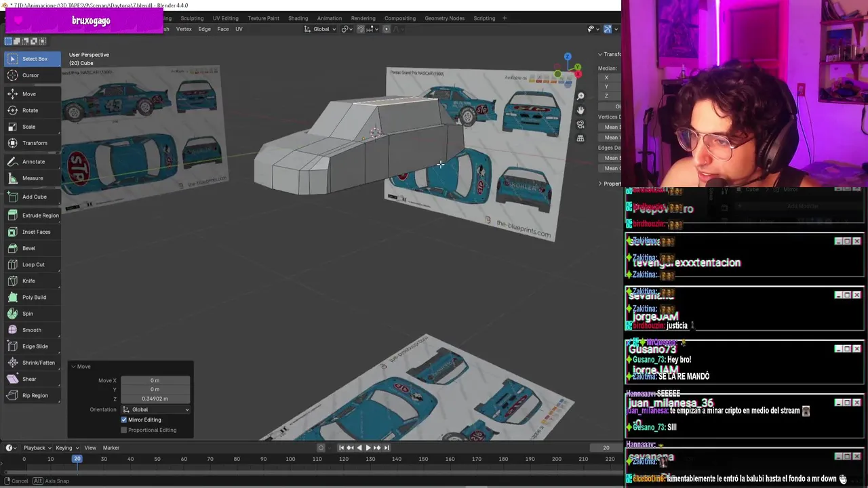Go to Geometry Nodes workspace
Viewport: 868px width, 488px height.
(444, 18)
